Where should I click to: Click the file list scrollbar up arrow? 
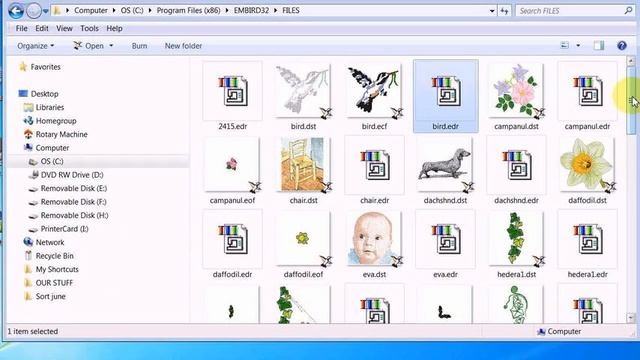pos(631,61)
